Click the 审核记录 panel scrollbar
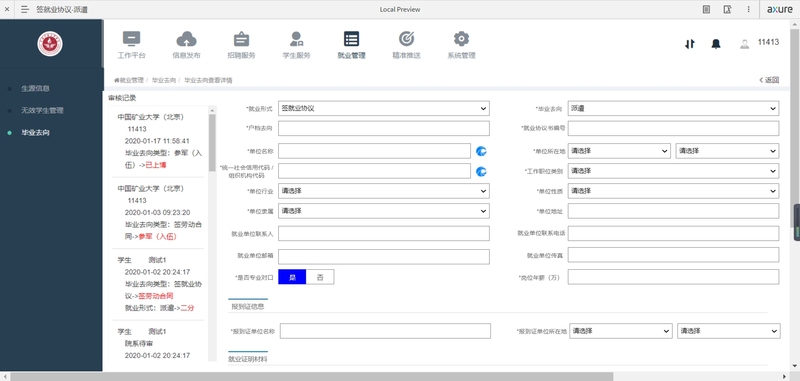Screen dimensions: 800x381 click(x=212, y=143)
